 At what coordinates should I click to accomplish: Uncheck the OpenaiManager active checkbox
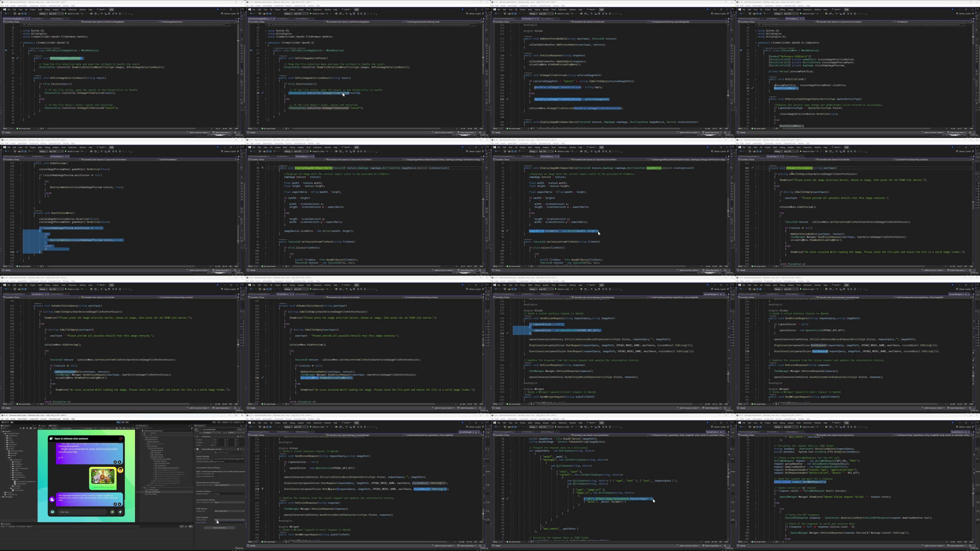(x=201, y=430)
